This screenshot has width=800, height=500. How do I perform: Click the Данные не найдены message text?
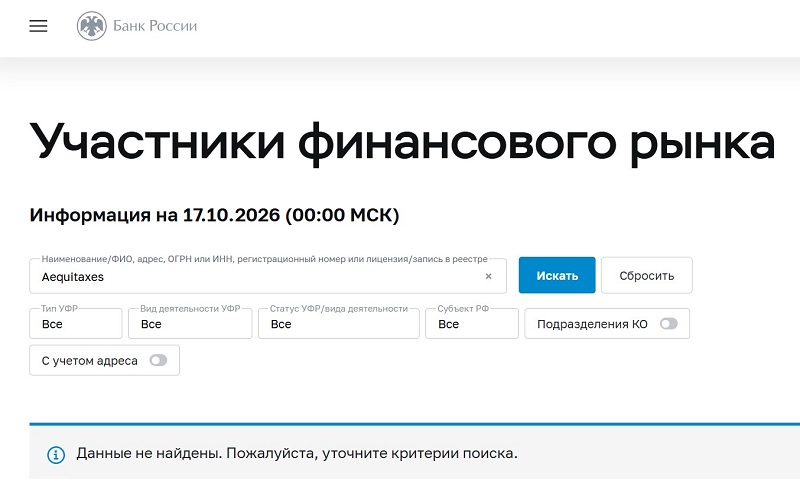click(x=297, y=453)
